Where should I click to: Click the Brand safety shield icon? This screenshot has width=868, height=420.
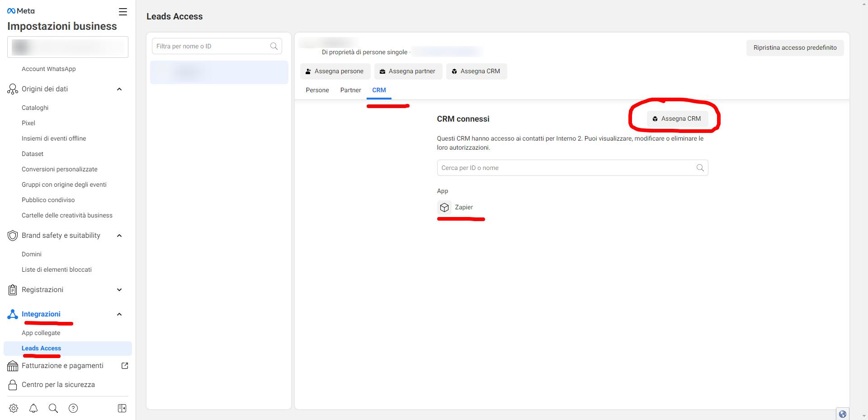tap(12, 236)
